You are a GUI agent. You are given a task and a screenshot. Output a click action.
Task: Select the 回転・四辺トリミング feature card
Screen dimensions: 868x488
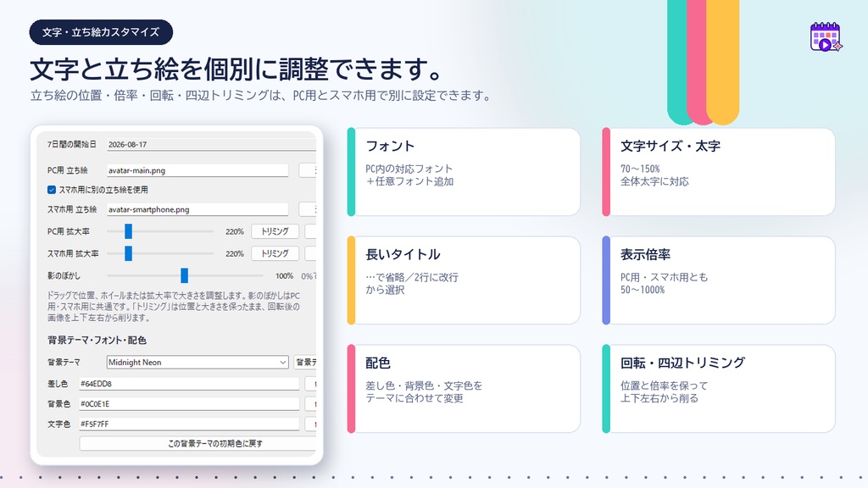(719, 389)
